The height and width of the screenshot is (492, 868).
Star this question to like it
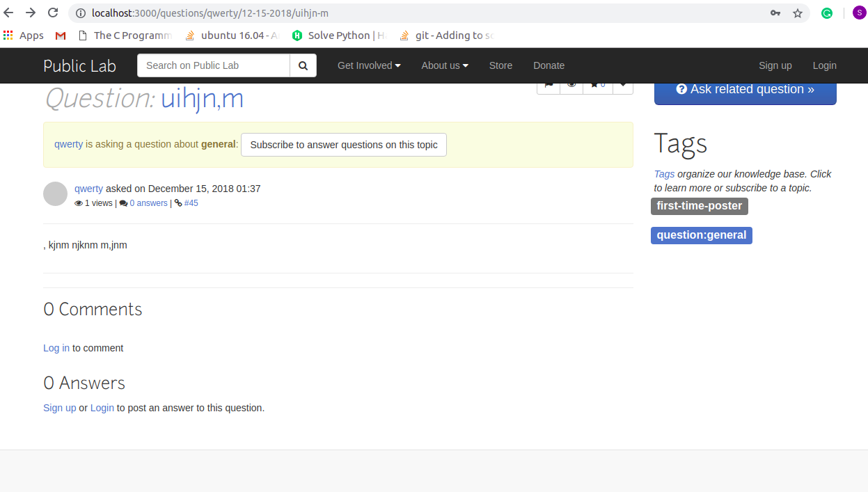point(595,83)
